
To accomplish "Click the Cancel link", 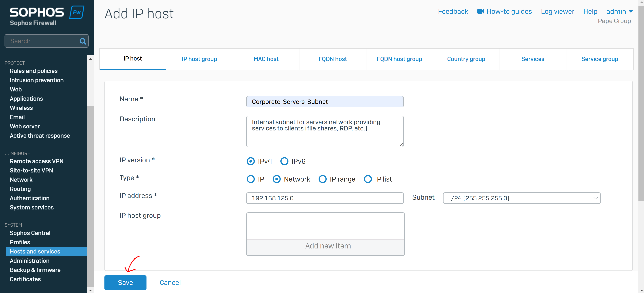I will pyautogui.click(x=170, y=283).
